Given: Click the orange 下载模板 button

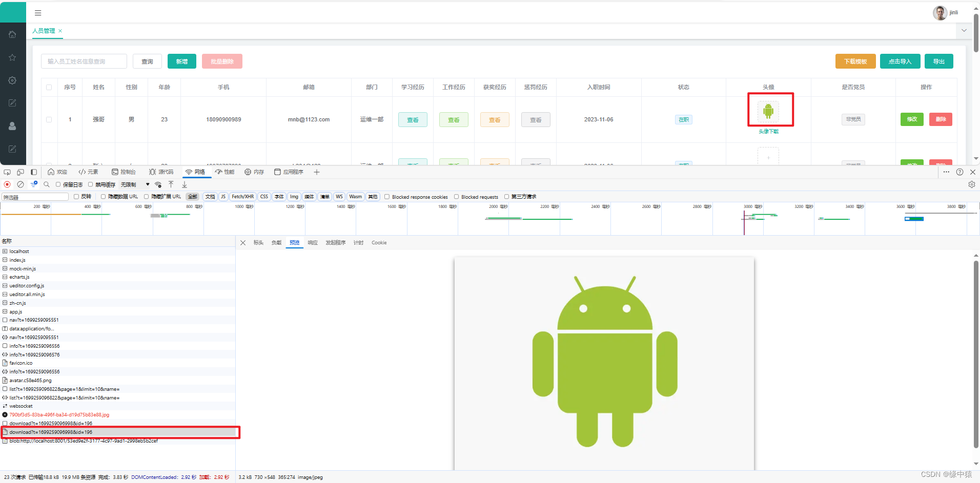Looking at the screenshot, I should 855,61.
